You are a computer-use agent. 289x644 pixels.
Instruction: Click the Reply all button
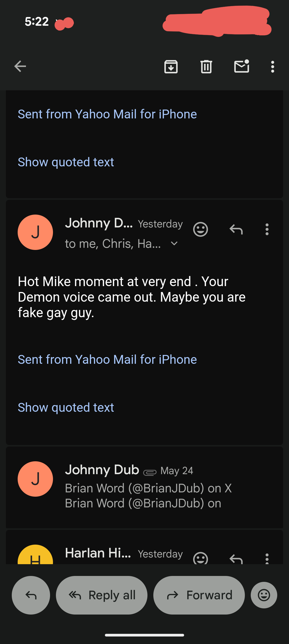click(x=102, y=595)
